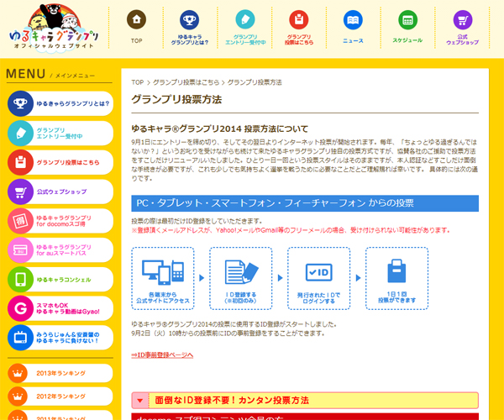Select sidebar グランプリ投票はこちら menu item
Image resolution: width=504 pixels, height=420 pixels.
[x=60, y=161]
